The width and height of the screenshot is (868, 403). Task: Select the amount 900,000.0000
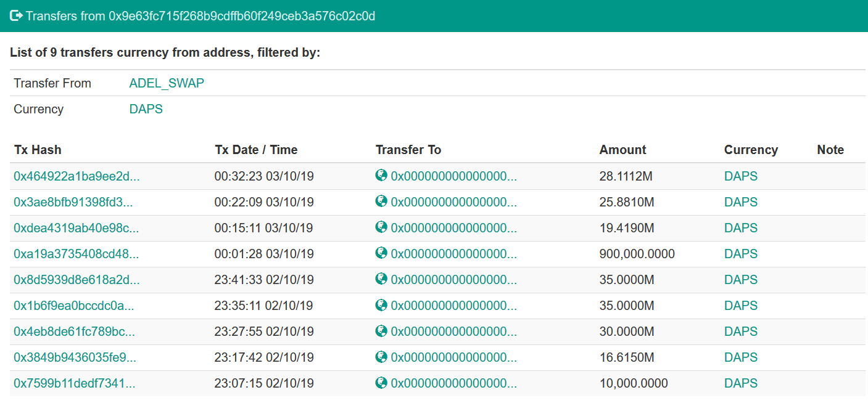[x=637, y=254]
